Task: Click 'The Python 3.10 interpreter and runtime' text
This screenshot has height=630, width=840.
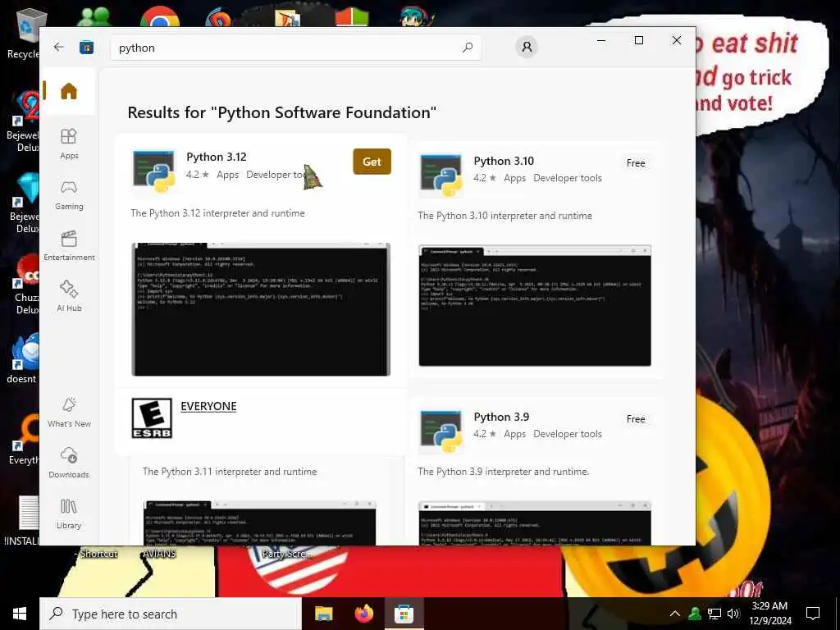Action: pos(504,216)
